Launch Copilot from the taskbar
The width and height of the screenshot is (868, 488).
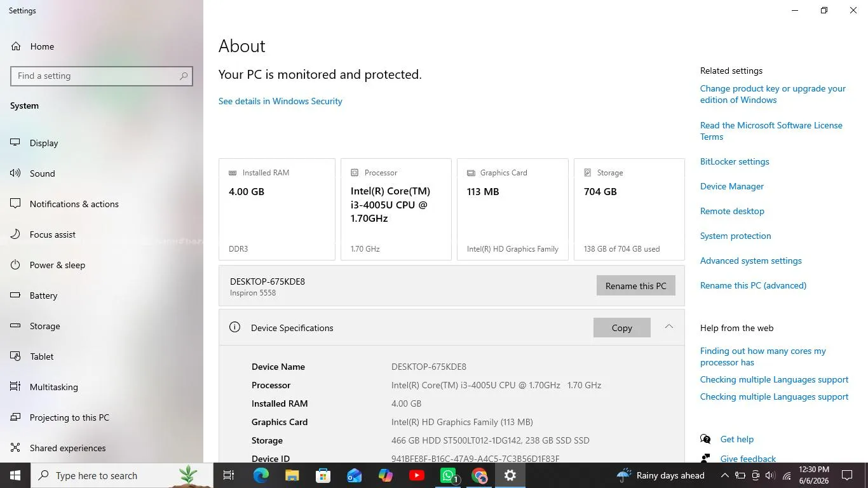pos(385,475)
